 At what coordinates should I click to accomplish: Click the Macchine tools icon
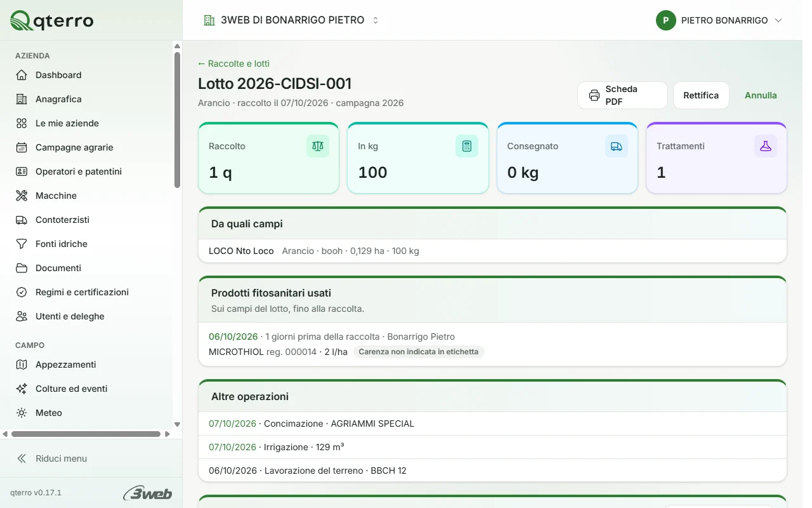(x=22, y=196)
